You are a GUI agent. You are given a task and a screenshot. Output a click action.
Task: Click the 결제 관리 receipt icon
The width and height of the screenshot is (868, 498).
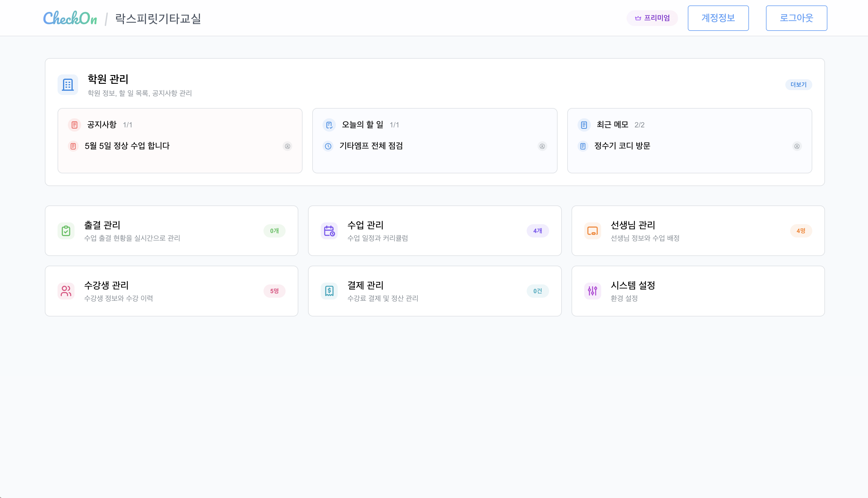329,291
